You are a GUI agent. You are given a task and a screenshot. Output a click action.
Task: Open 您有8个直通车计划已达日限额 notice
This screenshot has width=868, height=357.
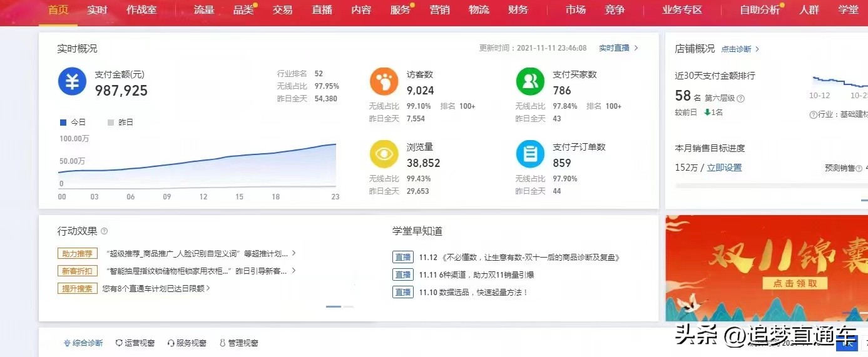point(156,289)
